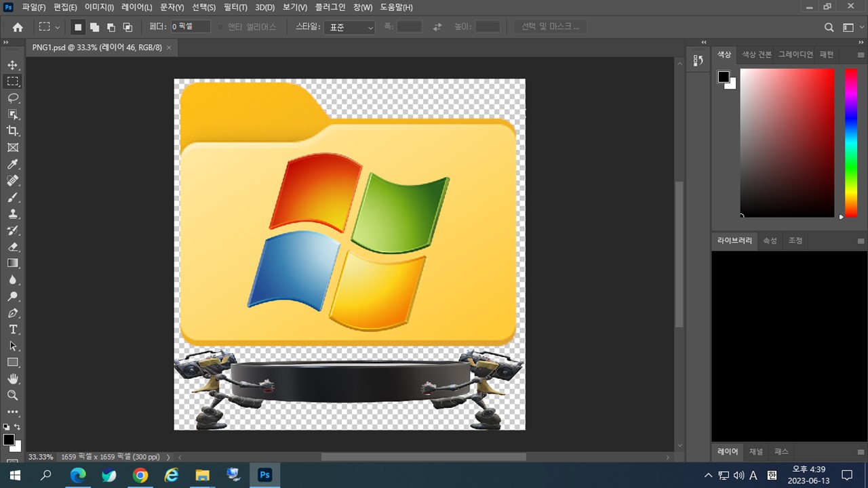Switch to the 패턴 tab
The height and width of the screenshot is (488, 868).
click(x=827, y=55)
